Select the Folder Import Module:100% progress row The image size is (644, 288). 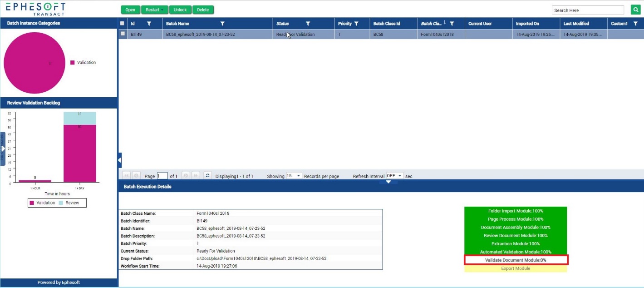click(516, 211)
